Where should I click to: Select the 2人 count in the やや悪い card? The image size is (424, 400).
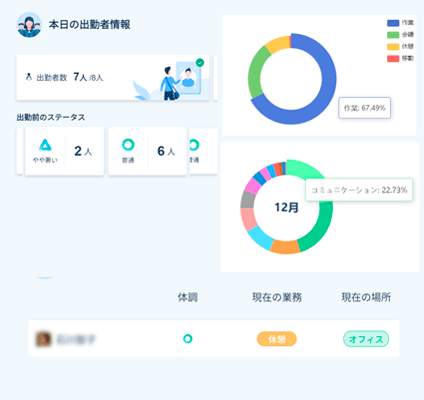tap(83, 151)
